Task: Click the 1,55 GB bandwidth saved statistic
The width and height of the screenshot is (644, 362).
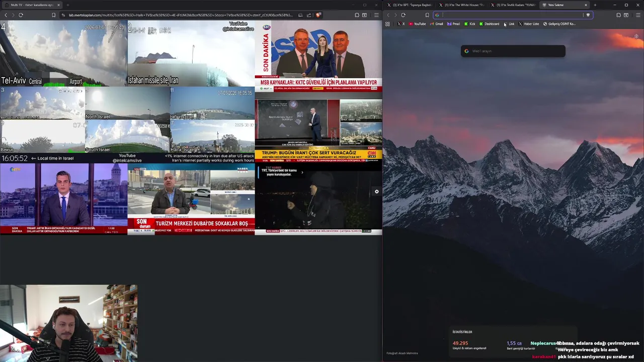Action: click(521, 345)
